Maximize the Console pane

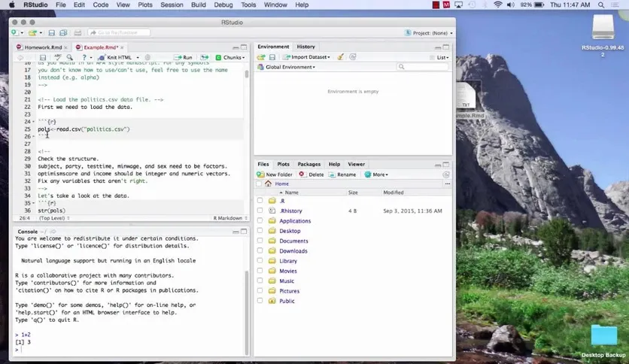[x=244, y=232]
